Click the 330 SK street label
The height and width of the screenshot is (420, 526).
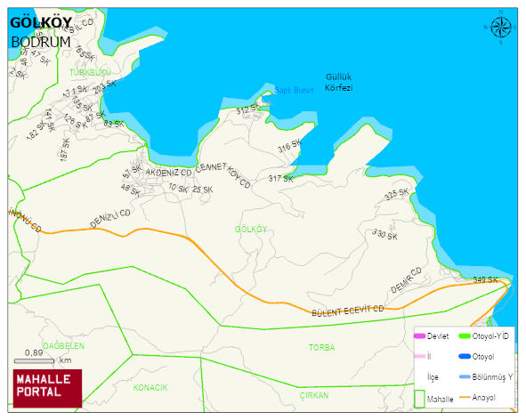(385, 234)
